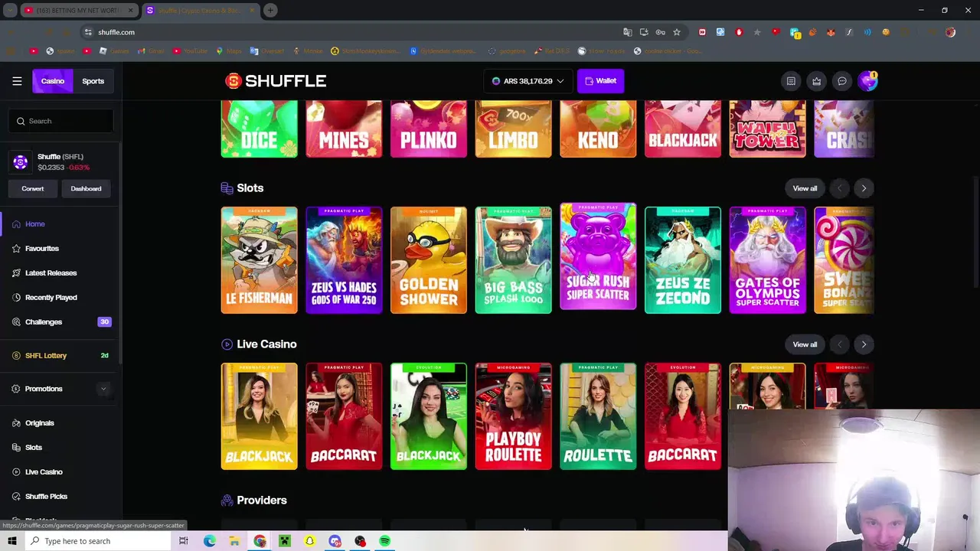Open Pragmatic Play live Blackjack tile
The image size is (980, 551).
click(x=260, y=416)
